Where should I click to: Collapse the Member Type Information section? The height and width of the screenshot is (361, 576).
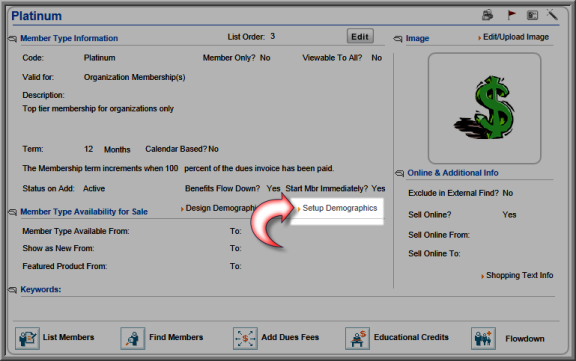12,39
